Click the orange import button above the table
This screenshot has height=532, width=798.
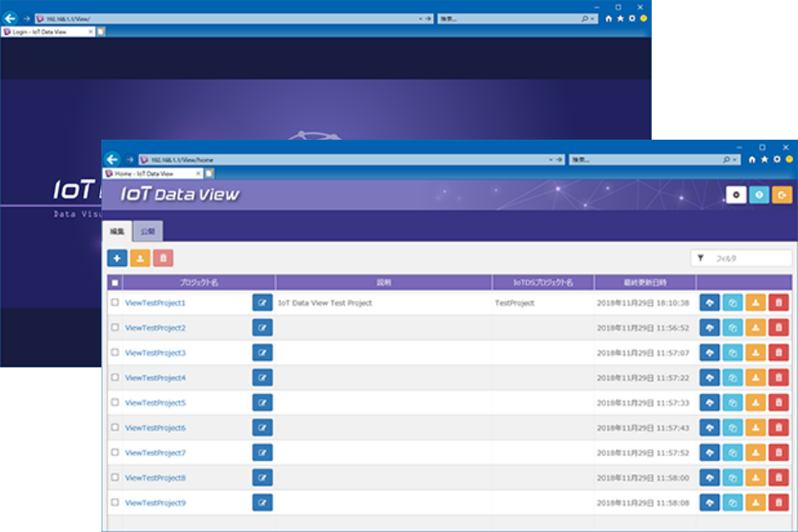pyautogui.click(x=140, y=259)
